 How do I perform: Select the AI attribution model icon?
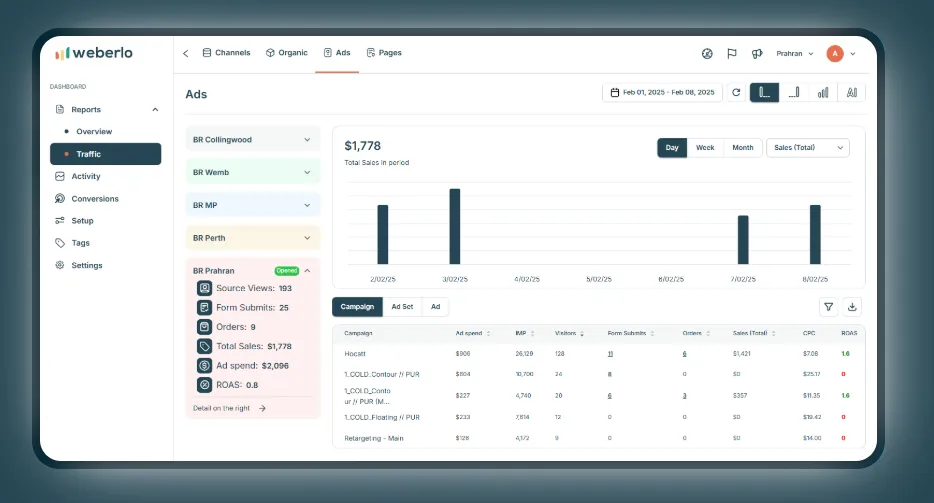coord(852,92)
